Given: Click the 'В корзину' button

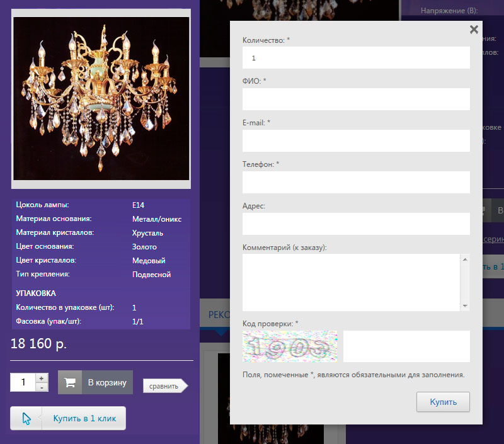Looking at the screenshot, I should pos(107,382).
